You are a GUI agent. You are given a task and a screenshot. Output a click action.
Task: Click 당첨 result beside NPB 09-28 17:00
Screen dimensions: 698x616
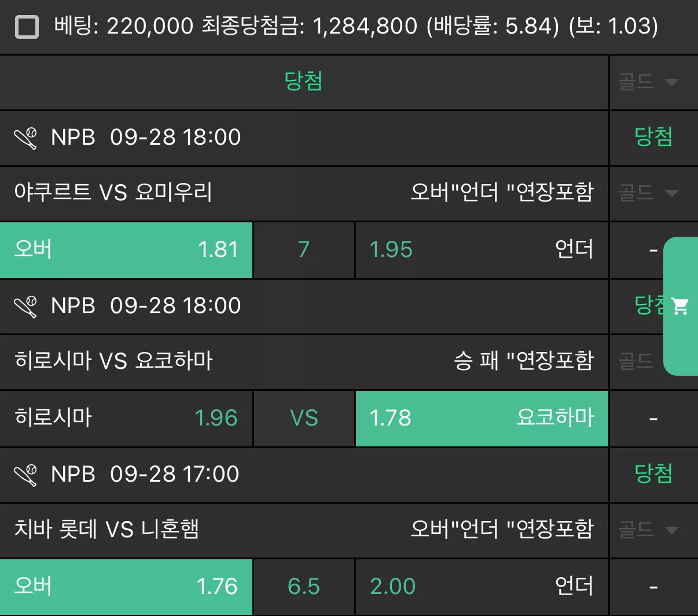pyautogui.click(x=653, y=474)
